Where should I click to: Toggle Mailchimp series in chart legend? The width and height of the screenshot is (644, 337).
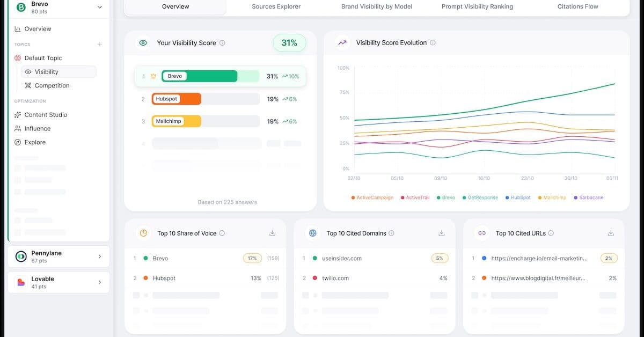(552, 197)
